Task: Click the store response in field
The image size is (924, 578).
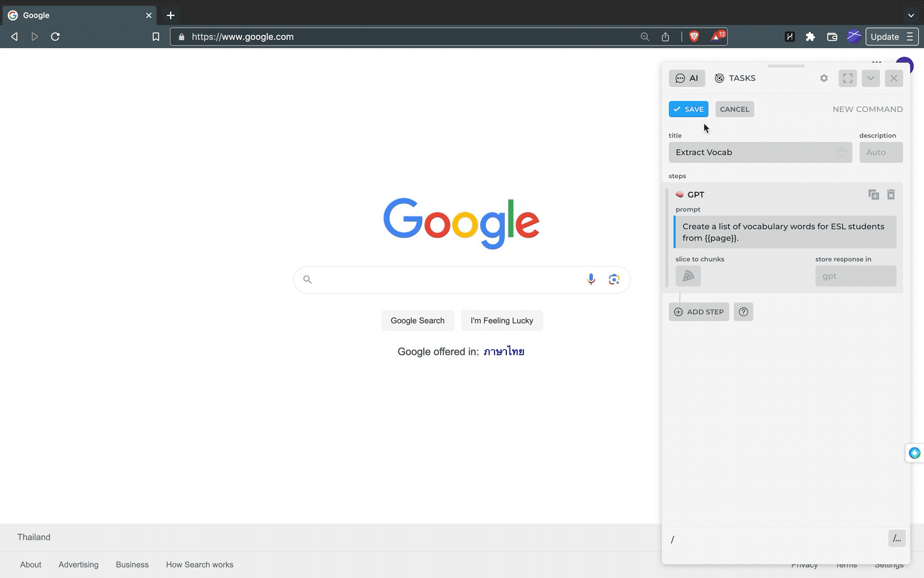Action: tap(856, 276)
